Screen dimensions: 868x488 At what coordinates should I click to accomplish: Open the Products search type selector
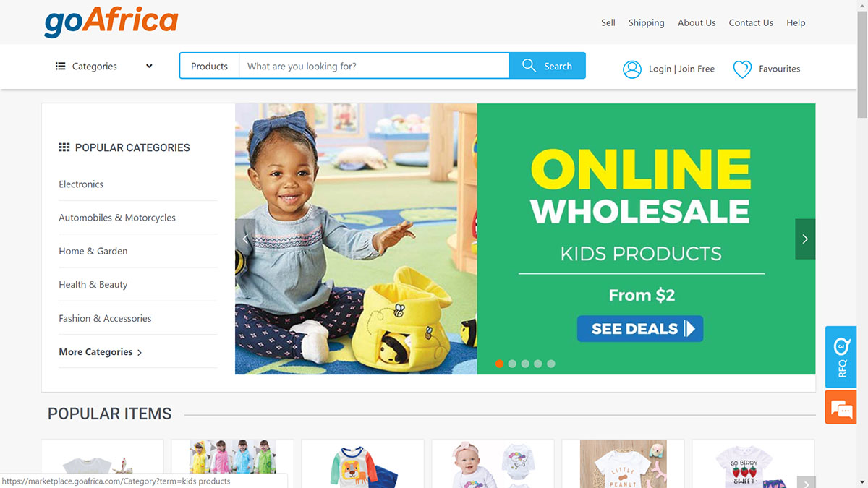(209, 66)
